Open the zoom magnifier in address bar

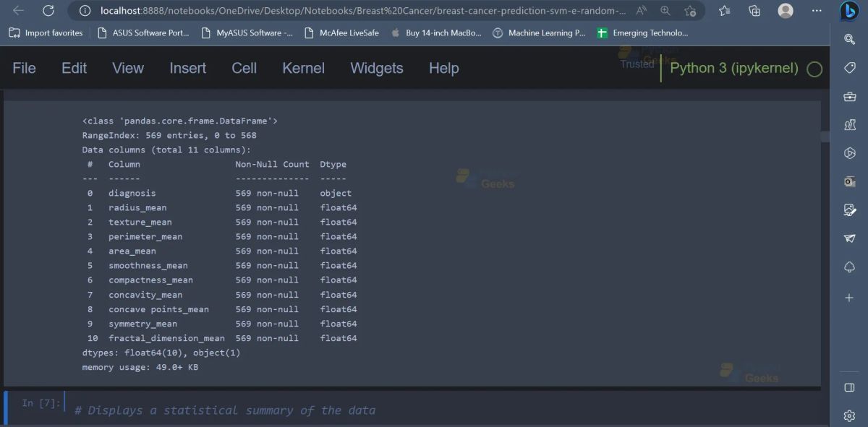(665, 11)
